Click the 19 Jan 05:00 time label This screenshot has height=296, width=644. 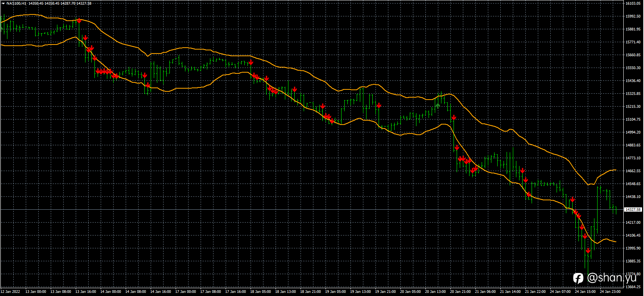(335, 291)
